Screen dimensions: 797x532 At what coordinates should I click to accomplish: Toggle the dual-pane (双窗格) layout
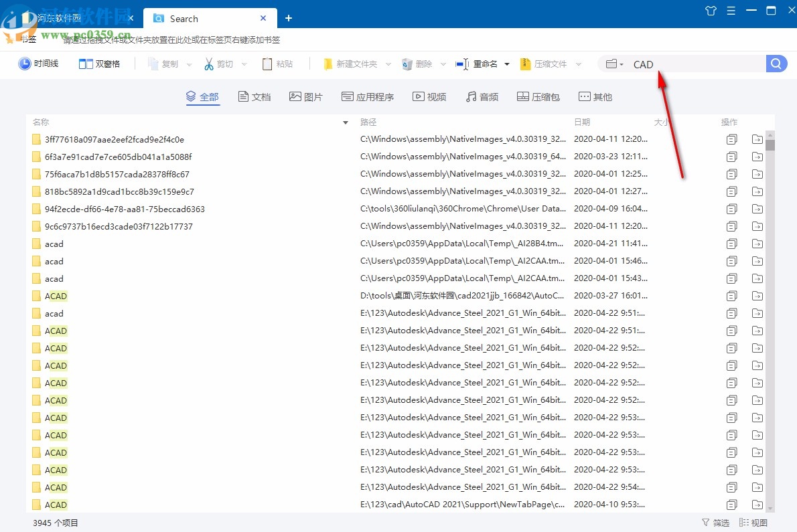100,64
